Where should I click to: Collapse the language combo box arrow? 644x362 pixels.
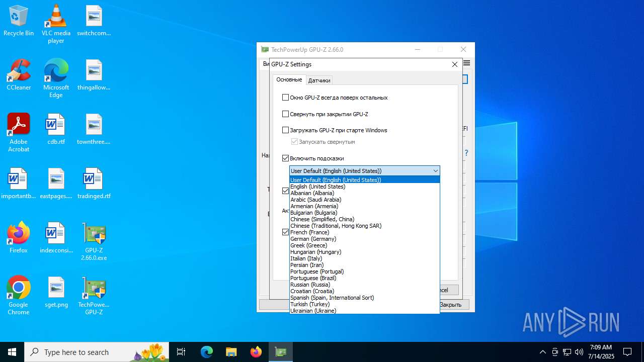pos(435,171)
